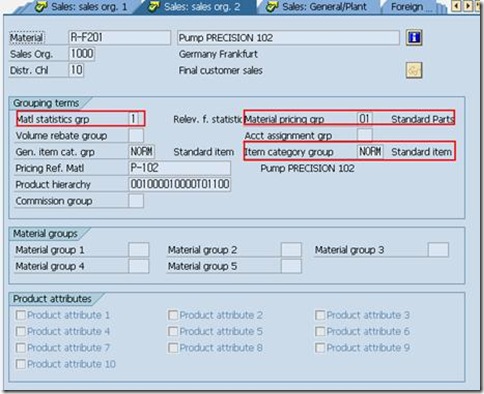Check Product attribute 3
This screenshot has width=484, height=394.
pyautogui.click(x=320, y=315)
